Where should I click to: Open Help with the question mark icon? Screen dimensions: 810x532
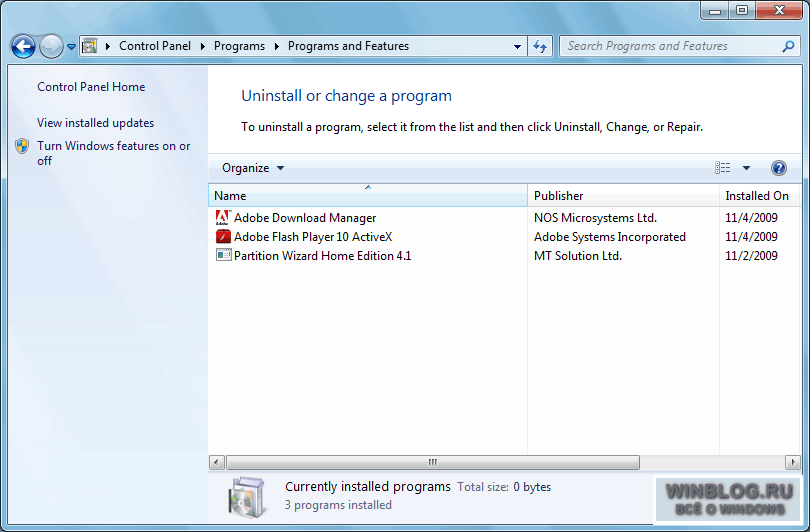pos(778,168)
